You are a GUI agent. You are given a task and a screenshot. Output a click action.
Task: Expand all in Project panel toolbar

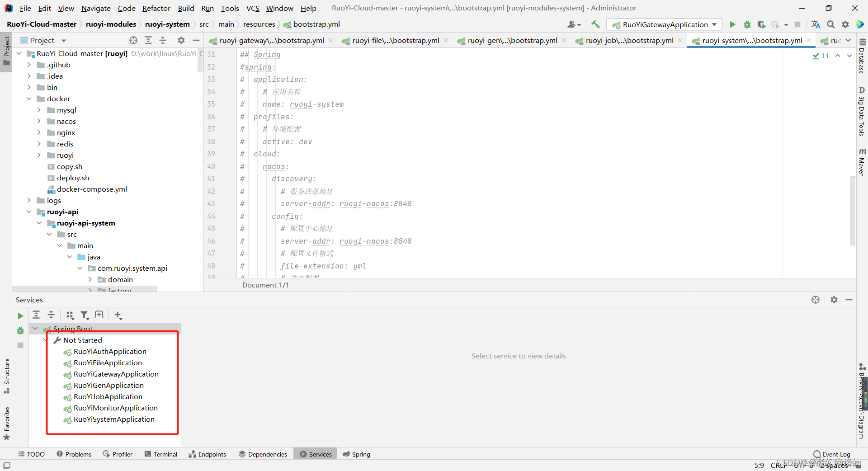(148, 40)
